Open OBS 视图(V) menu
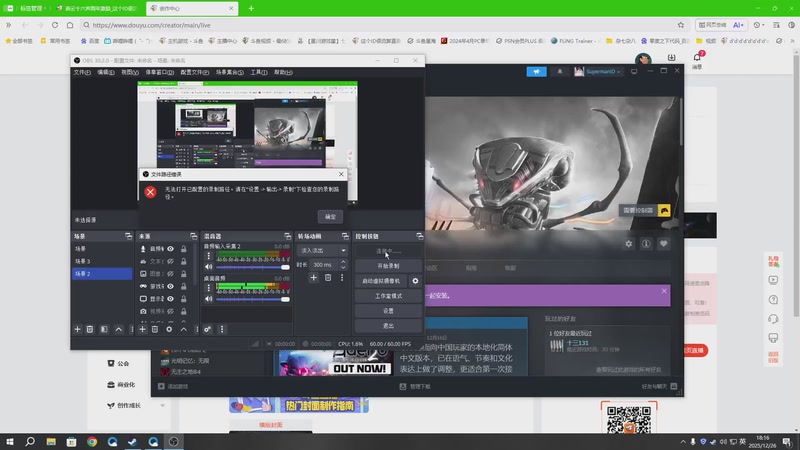Screen dimensions: 800x450 (x=130, y=72)
